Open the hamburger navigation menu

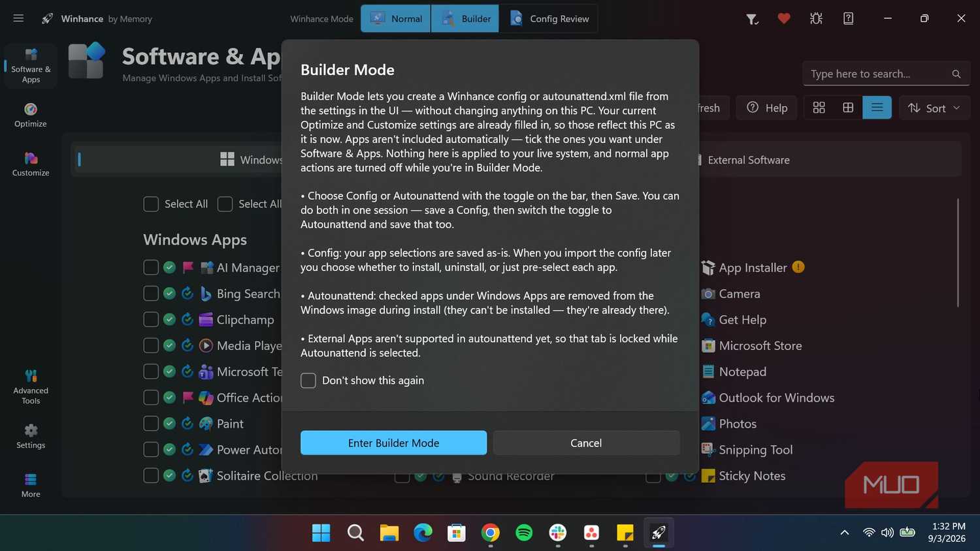coord(18,18)
